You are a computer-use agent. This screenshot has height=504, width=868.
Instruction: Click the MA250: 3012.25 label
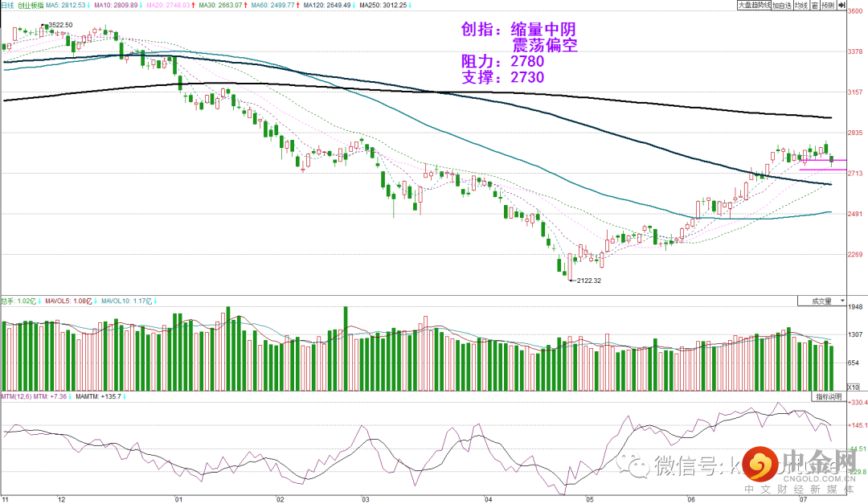click(x=385, y=5)
